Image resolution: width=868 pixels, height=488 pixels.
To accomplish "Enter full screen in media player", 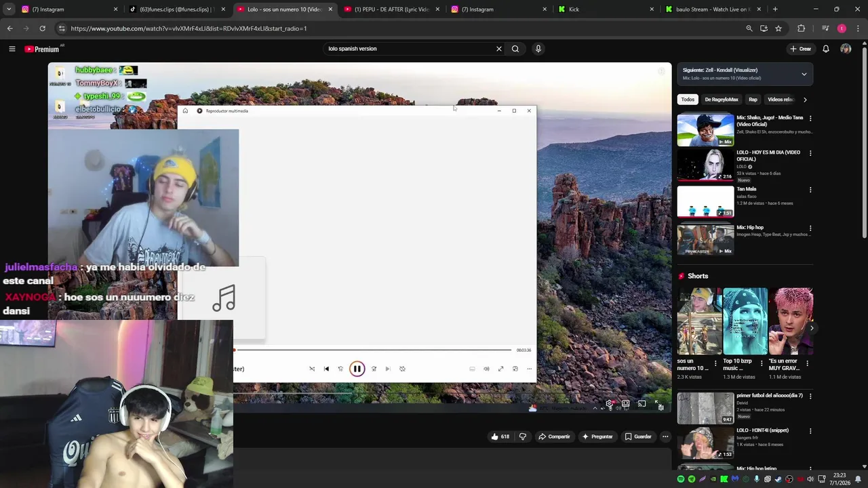I will point(500,369).
